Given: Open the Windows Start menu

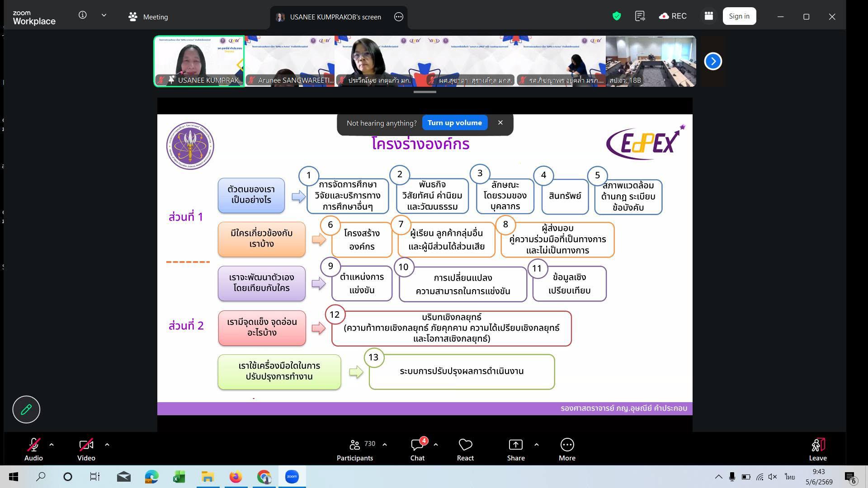Looking at the screenshot, I should tap(14, 477).
